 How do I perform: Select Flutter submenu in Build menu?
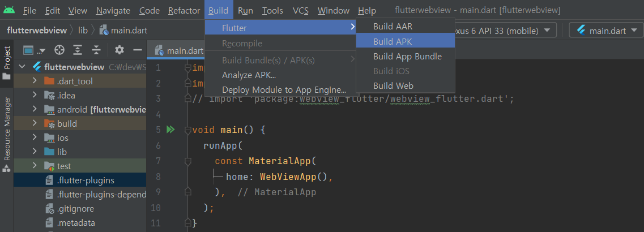(x=280, y=28)
